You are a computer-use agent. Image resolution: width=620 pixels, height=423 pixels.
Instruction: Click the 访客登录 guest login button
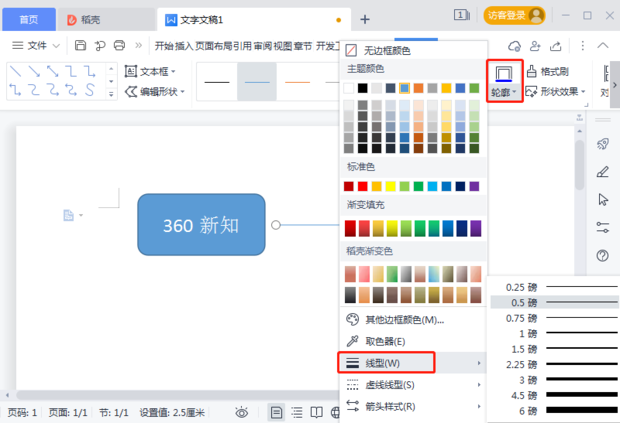(514, 15)
